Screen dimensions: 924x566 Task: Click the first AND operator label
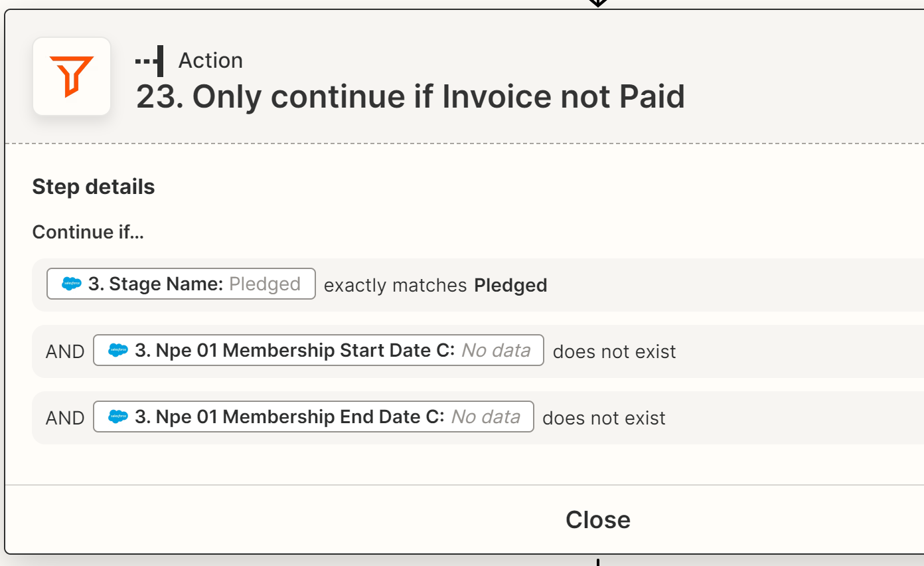65,351
